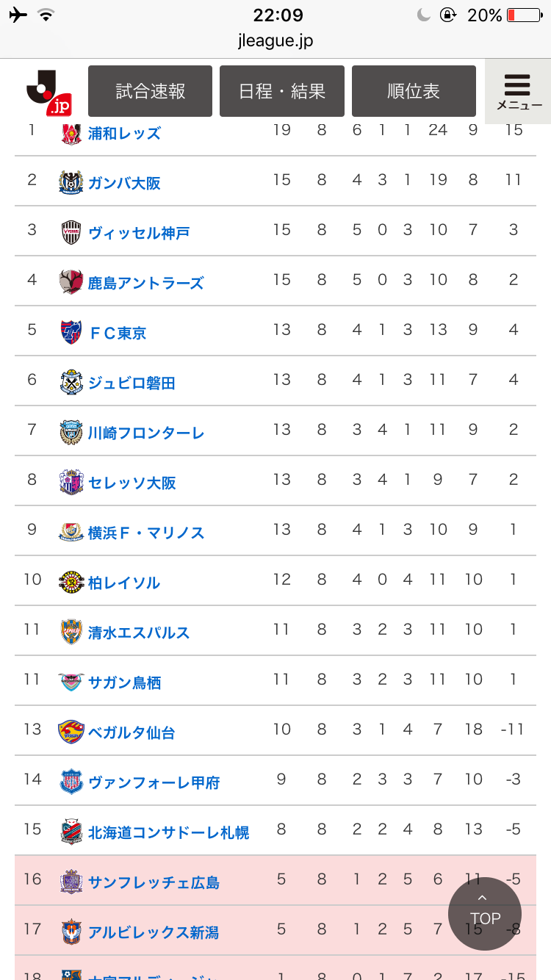Screen dimensions: 551x980
Task: Tap the Vegalta Sendai club crest
Action: coord(71,732)
